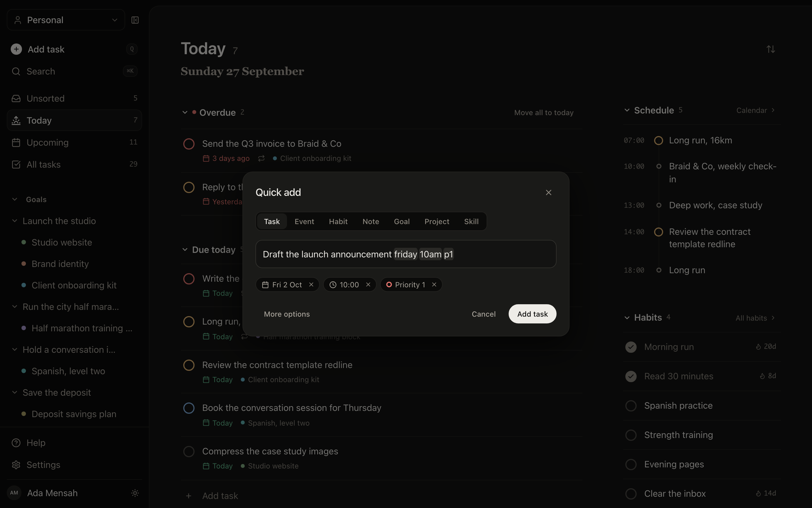Toggle the theme sun icon
The width and height of the screenshot is (812, 508).
tap(135, 493)
